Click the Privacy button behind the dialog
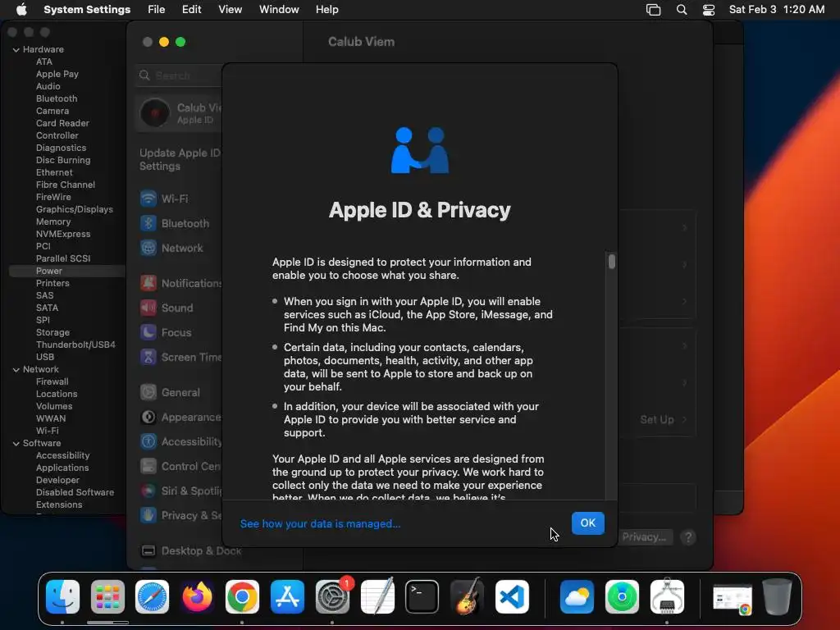840x630 pixels. (645, 536)
